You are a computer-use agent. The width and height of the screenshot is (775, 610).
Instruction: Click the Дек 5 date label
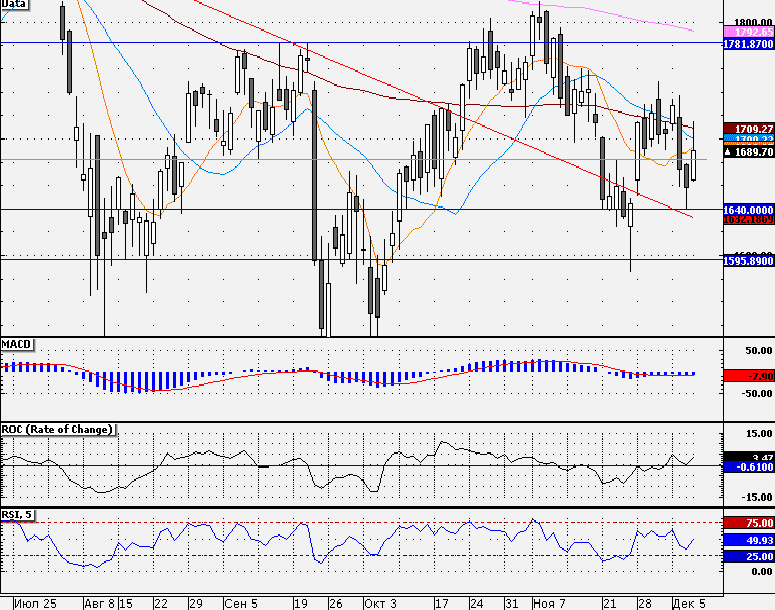click(689, 604)
